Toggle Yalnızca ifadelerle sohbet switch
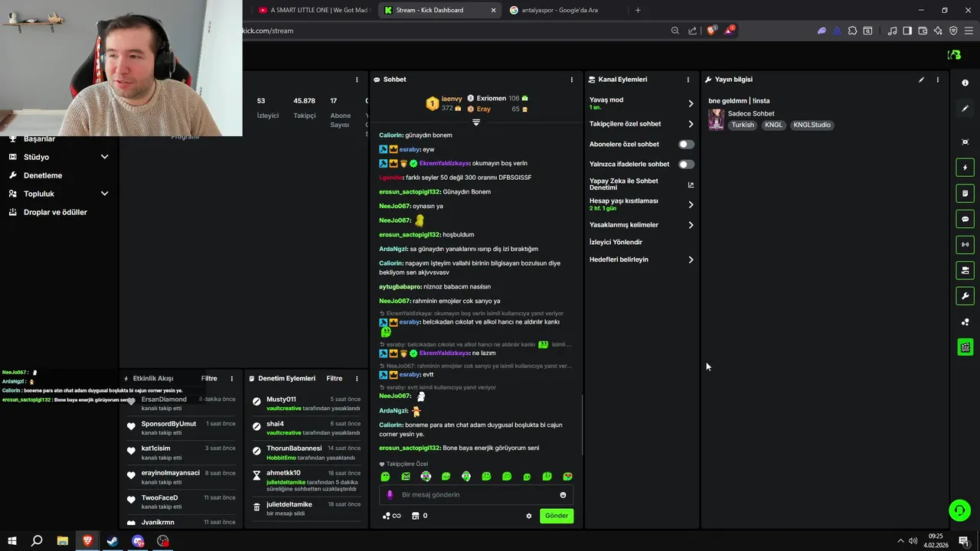This screenshot has width=980, height=551. [686, 164]
